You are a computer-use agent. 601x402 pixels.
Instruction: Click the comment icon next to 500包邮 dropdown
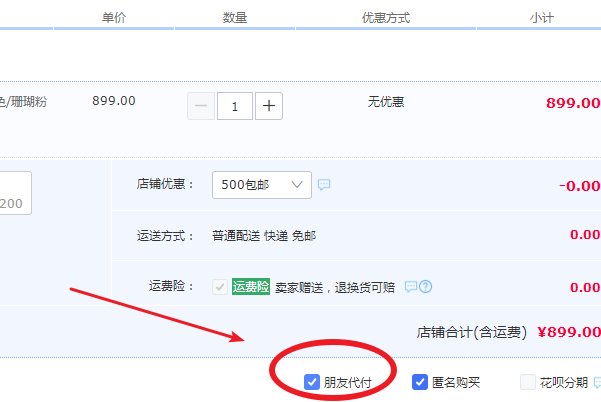(324, 185)
